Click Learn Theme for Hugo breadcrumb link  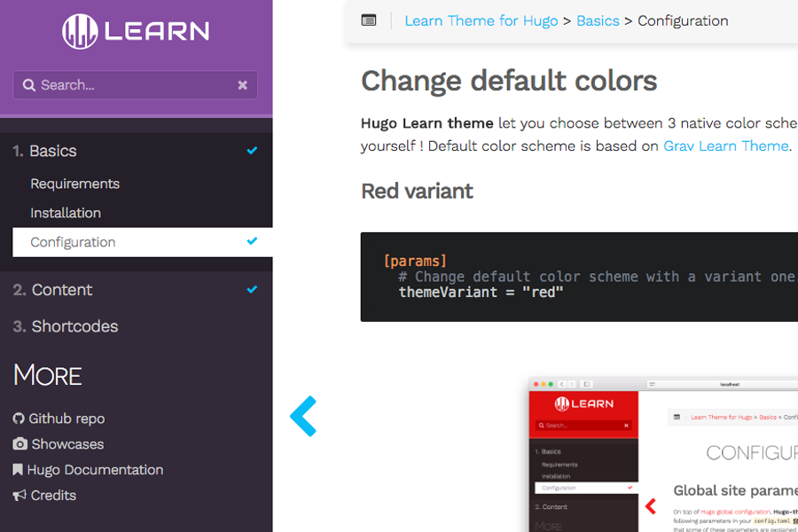coord(481,20)
